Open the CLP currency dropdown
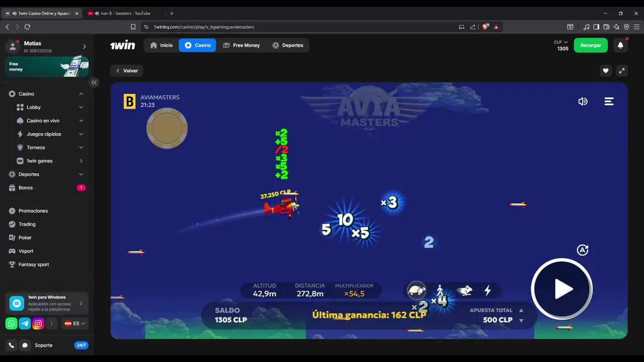The height and width of the screenshot is (362, 644). point(561,42)
